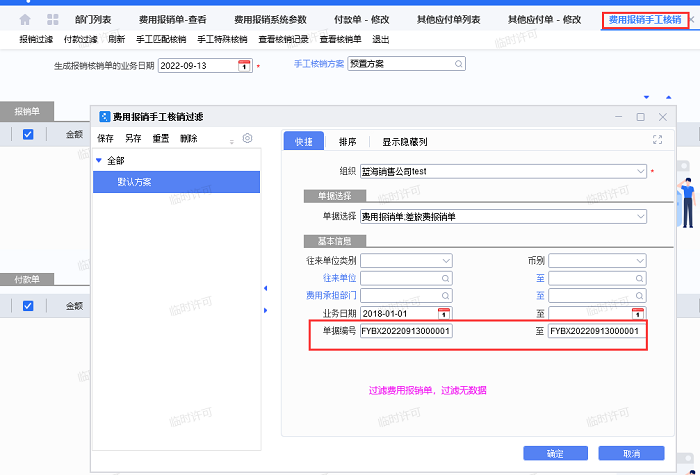Open the 费用报销系统参数 tab
The width and height of the screenshot is (700, 475).
270,19
